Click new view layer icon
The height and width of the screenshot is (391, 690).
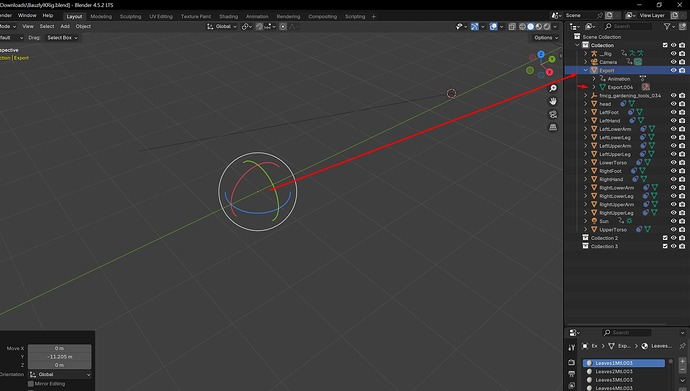(674, 15)
